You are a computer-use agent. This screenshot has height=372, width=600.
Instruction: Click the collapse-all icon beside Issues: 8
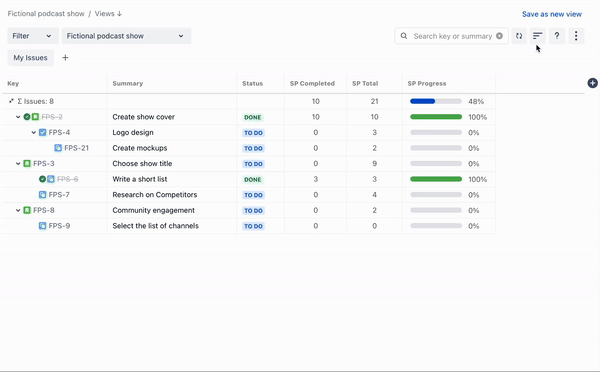(11, 101)
